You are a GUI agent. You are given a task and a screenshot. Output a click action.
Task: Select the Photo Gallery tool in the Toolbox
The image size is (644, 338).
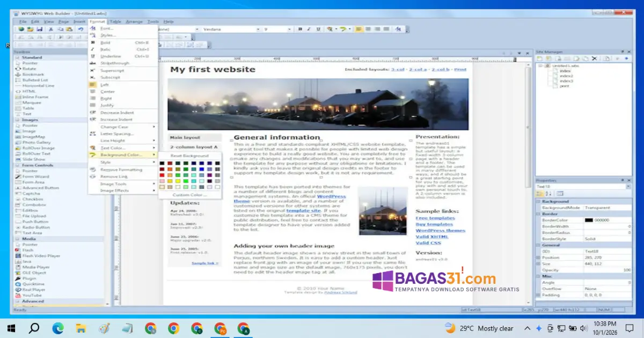[36, 142]
